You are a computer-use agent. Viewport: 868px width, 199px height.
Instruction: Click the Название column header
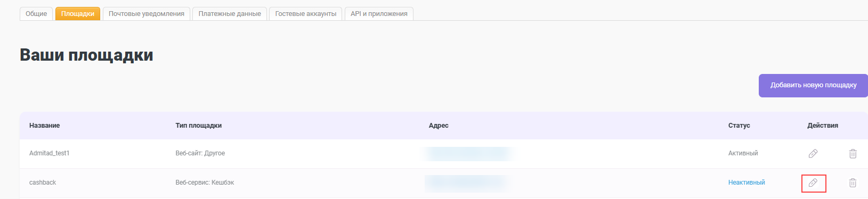click(x=44, y=126)
